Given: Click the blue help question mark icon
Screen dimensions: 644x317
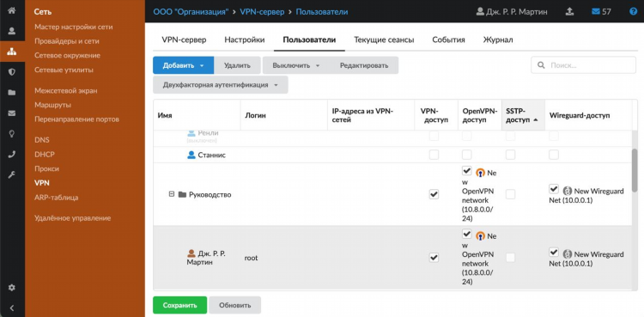Looking at the screenshot, I should (634, 11).
